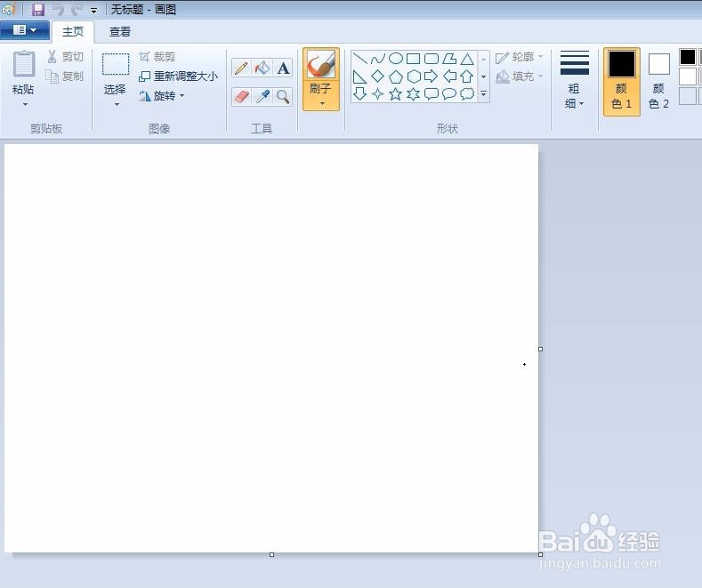The height and width of the screenshot is (588, 702).
Task: Choose the Oval shape
Action: (396, 59)
